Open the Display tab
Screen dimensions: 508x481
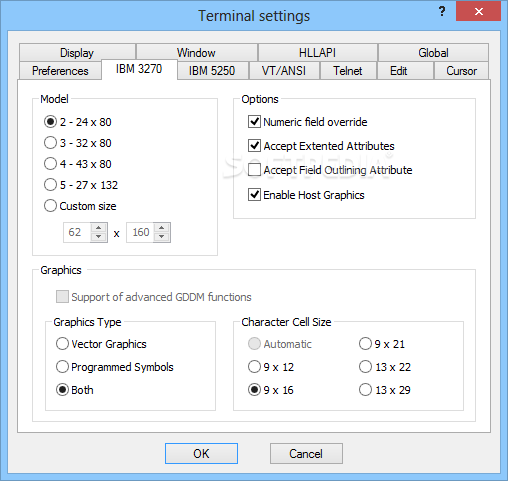coord(77,53)
